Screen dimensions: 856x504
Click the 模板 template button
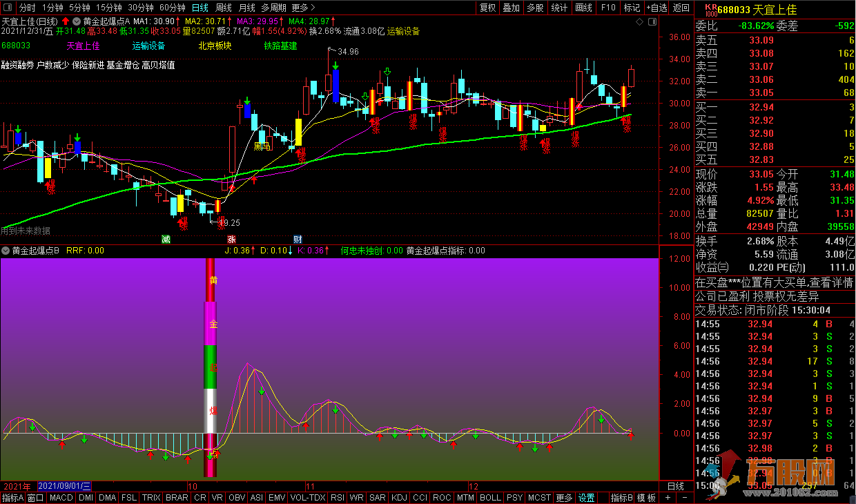(646, 498)
